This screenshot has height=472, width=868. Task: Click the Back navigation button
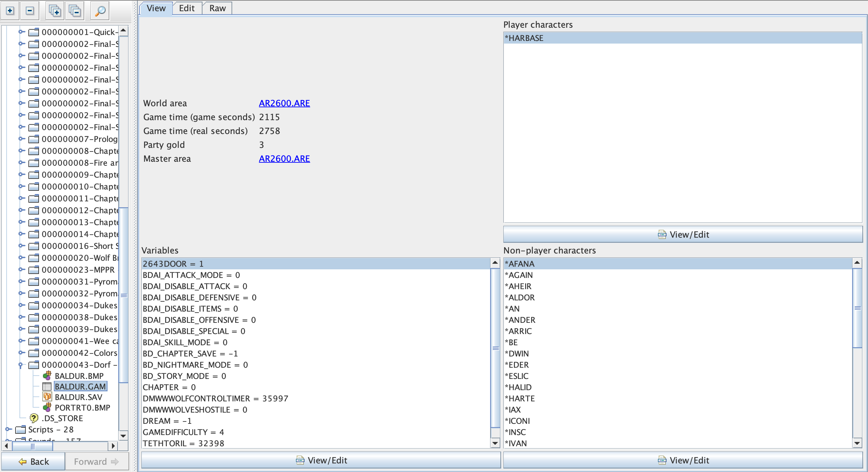[33, 461]
